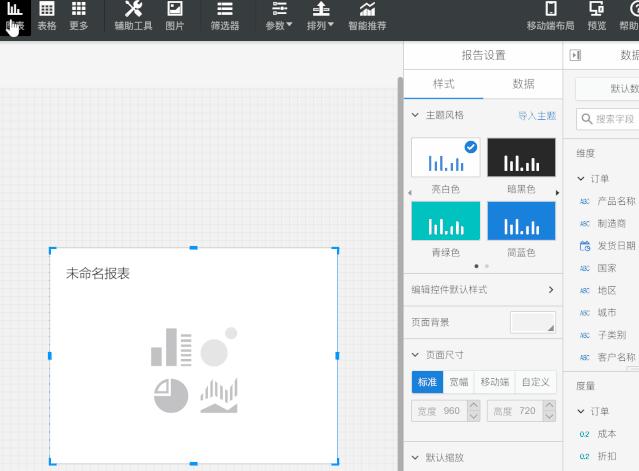Collapse 订单 under 度量
Screen dimensions: 639x471
(581, 411)
